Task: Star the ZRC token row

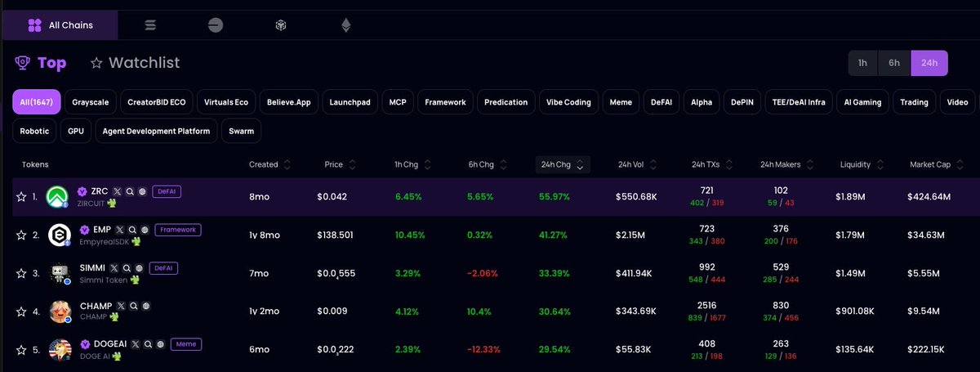Action: tap(20, 196)
